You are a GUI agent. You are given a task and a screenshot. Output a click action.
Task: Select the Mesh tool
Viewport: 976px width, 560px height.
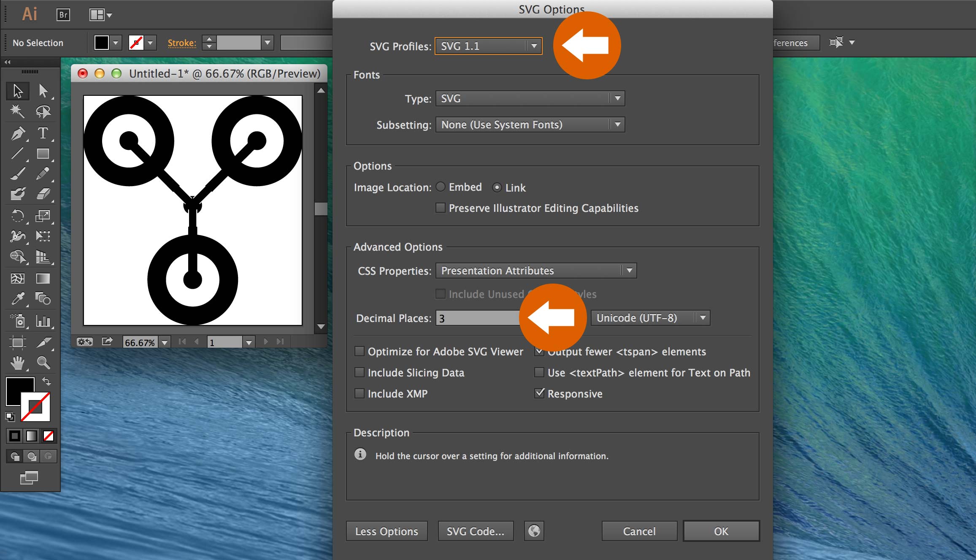click(x=18, y=279)
